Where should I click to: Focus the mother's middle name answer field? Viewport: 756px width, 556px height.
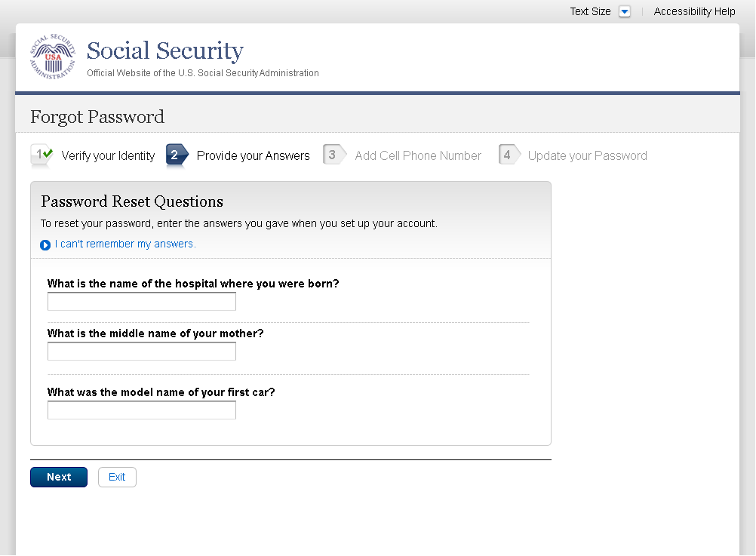click(142, 352)
